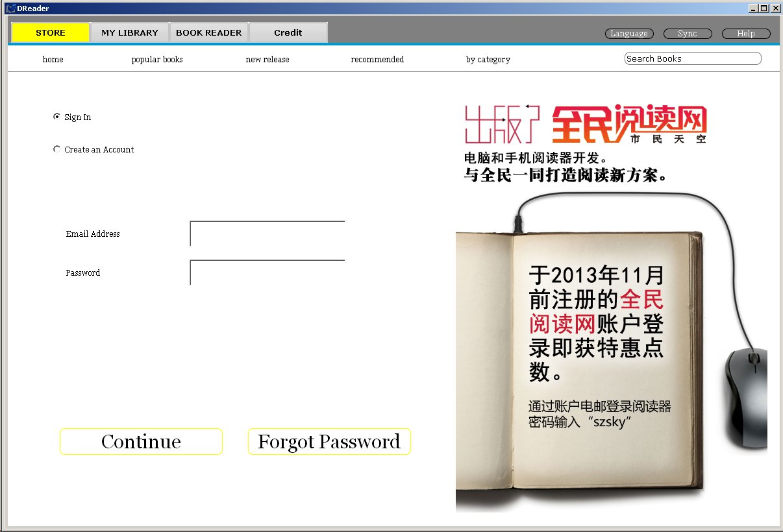Open Help
The width and height of the screenshot is (783, 532).
click(746, 34)
